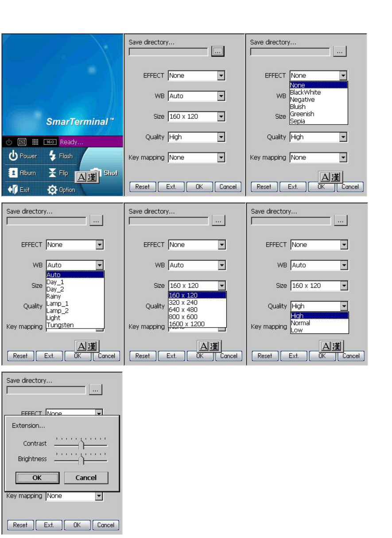Open the WB dropdown on the screen with the open Size list
The image size is (392, 538).
pos(222,265)
